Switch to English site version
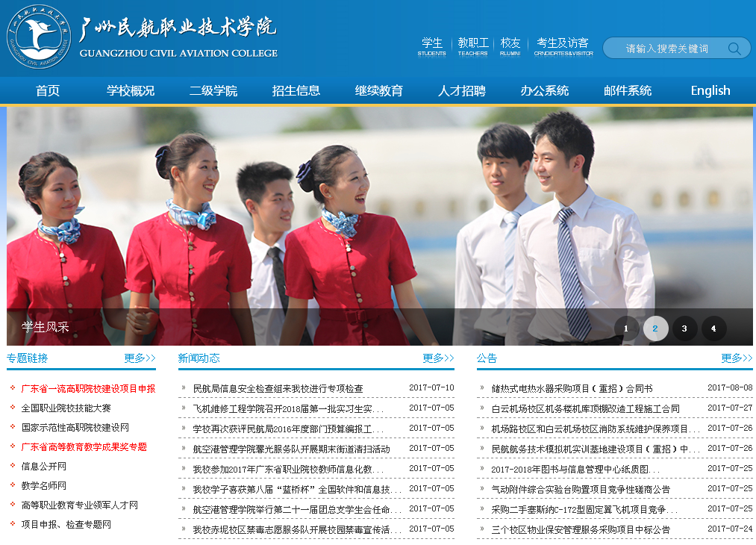This screenshot has width=756, height=545. click(710, 91)
